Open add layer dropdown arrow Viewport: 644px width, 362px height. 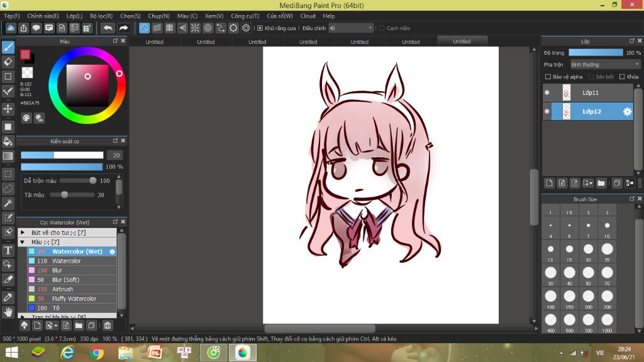591,184
